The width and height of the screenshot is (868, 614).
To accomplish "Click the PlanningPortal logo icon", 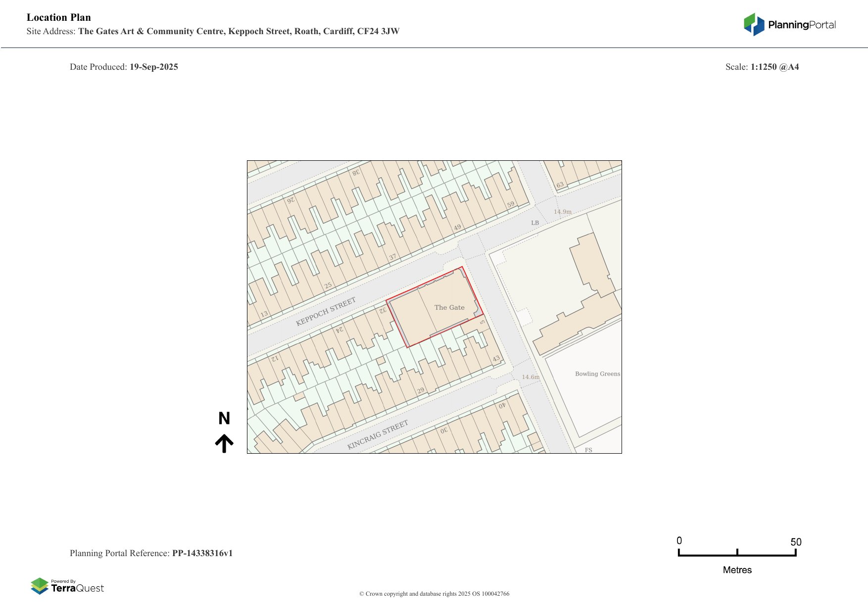I will [x=754, y=24].
